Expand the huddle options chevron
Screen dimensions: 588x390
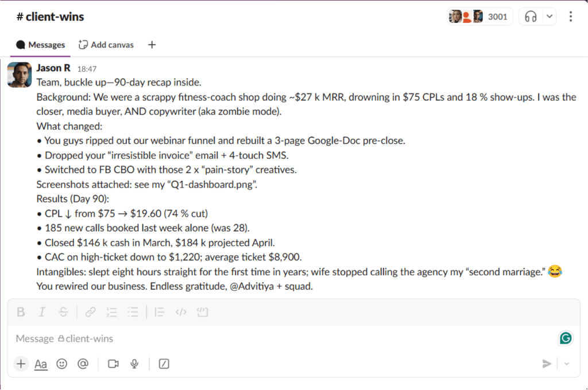pyautogui.click(x=550, y=17)
